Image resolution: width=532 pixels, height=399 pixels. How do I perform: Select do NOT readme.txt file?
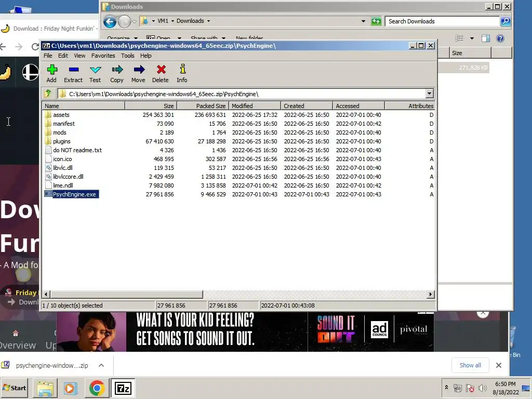[x=77, y=150]
